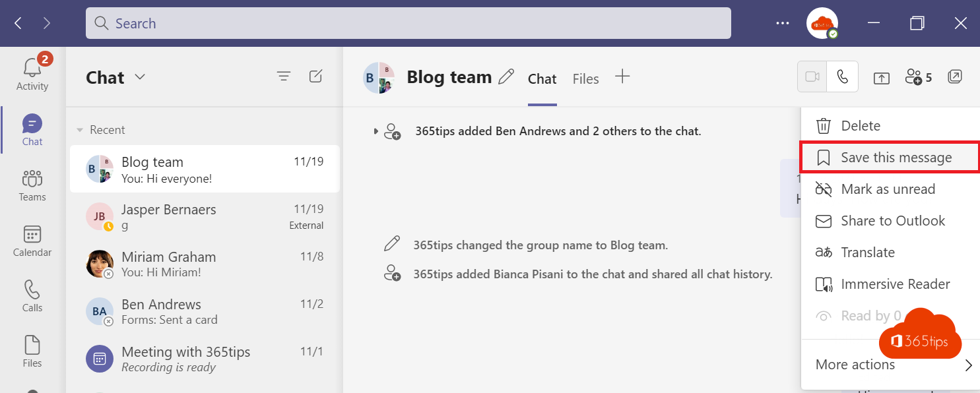Select the Chat icon in sidebar
This screenshot has height=393, width=980.
click(32, 129)
